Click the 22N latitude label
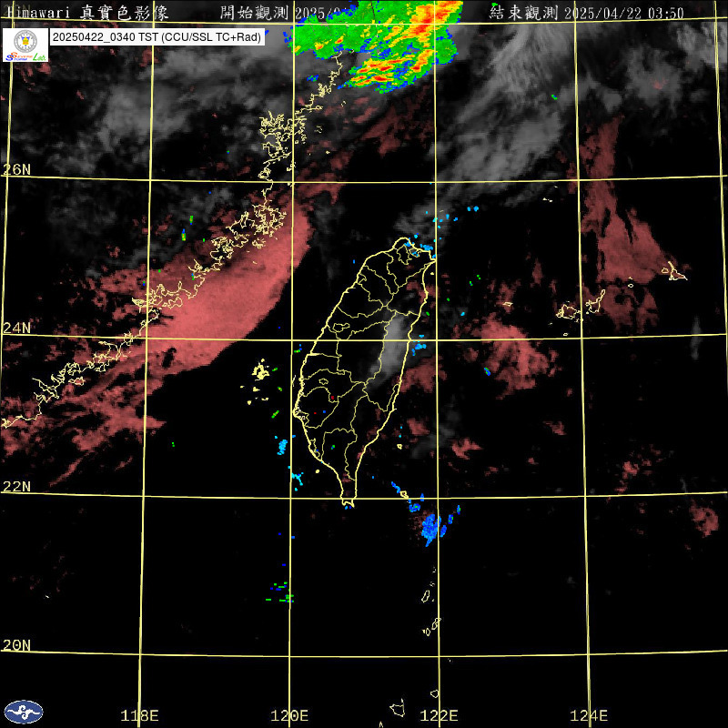This screenshot has width=728, height=728. click(x=16, y=486)
